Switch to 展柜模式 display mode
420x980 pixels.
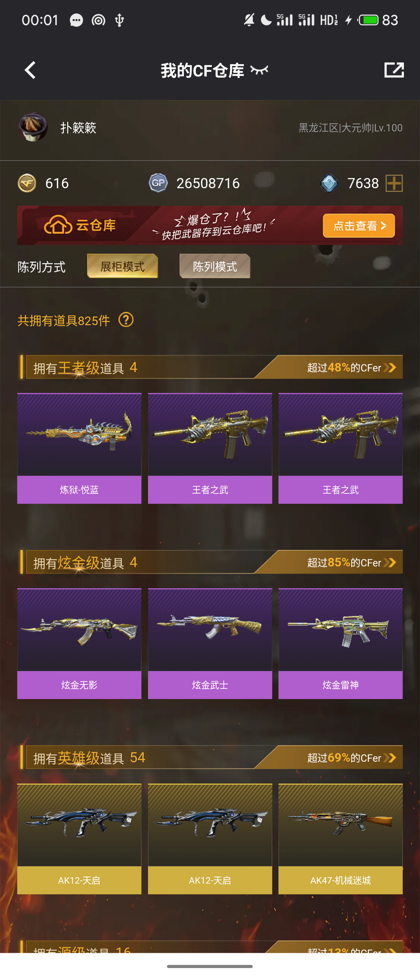click(122, 266)
